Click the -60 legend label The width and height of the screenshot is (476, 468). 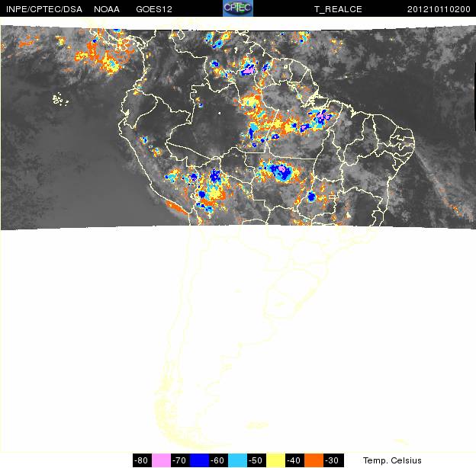[218, 460]
